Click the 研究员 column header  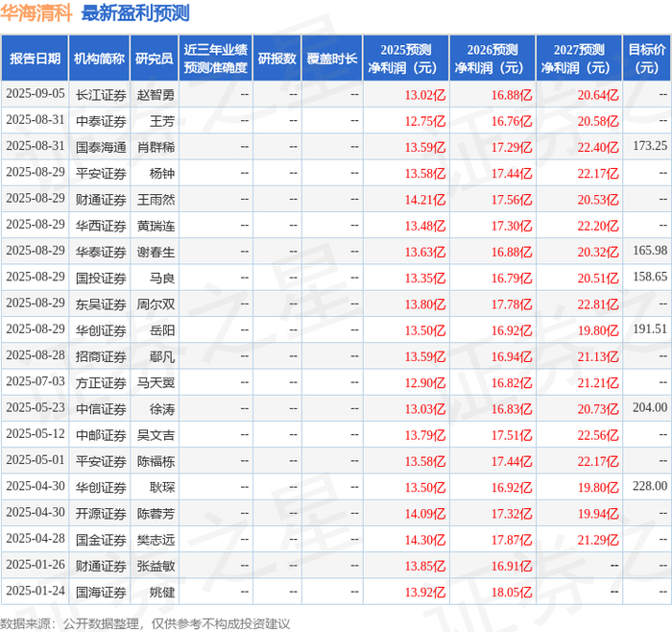coord(155,59)
